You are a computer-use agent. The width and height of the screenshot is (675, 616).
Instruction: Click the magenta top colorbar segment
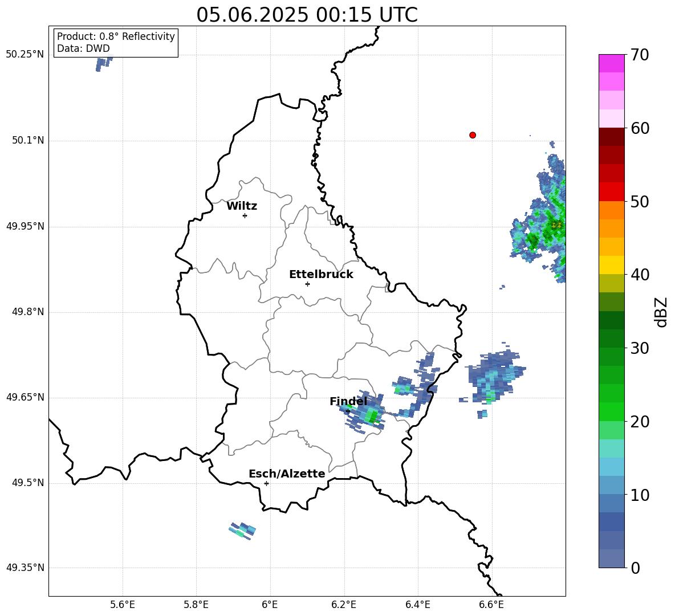pos(612,63)
